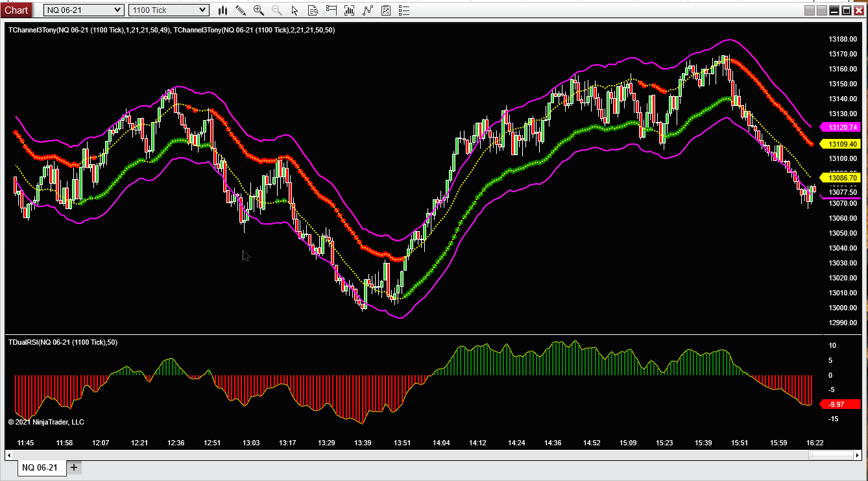Open the data box icon
The image size is (868, 481).
(313, 10)
